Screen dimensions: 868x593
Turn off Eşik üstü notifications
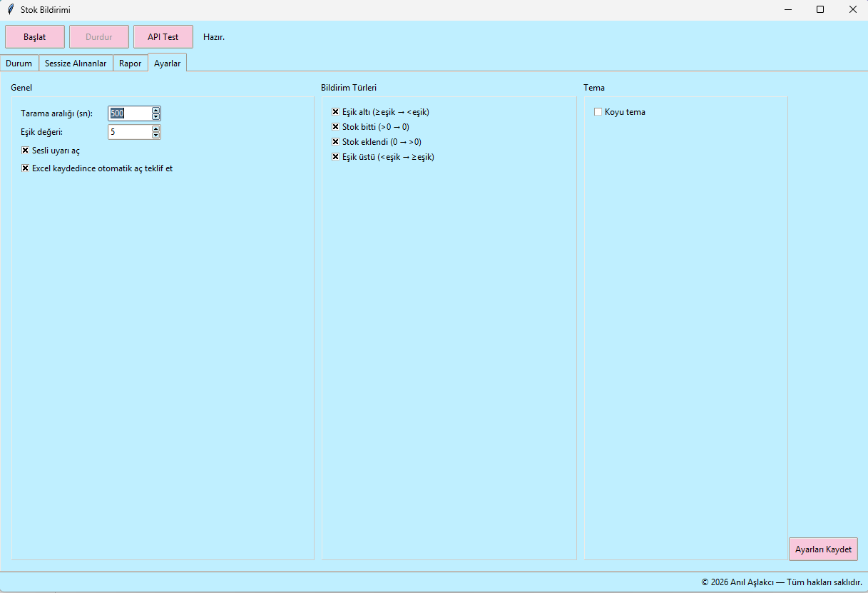coord(335,157)
